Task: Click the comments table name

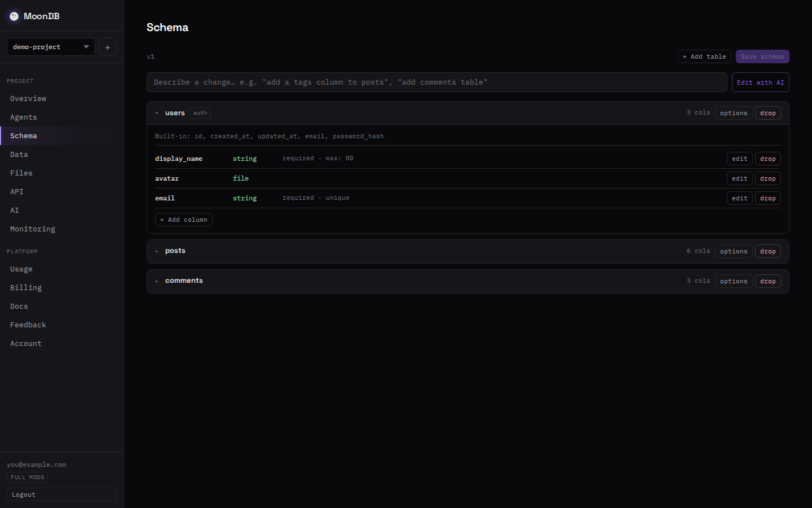Action: 184,281
